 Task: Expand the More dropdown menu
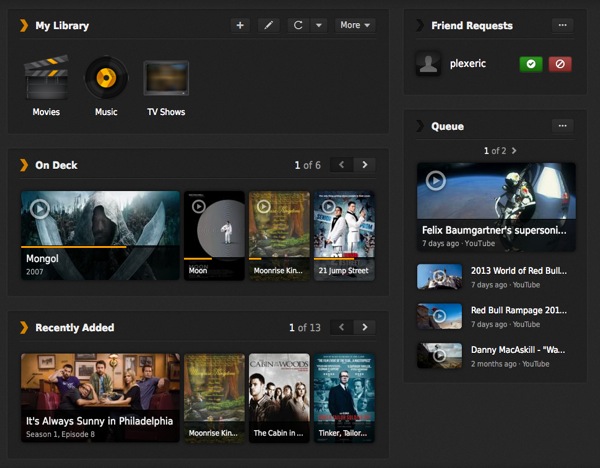pyautogui.click(x=355, y=25)
